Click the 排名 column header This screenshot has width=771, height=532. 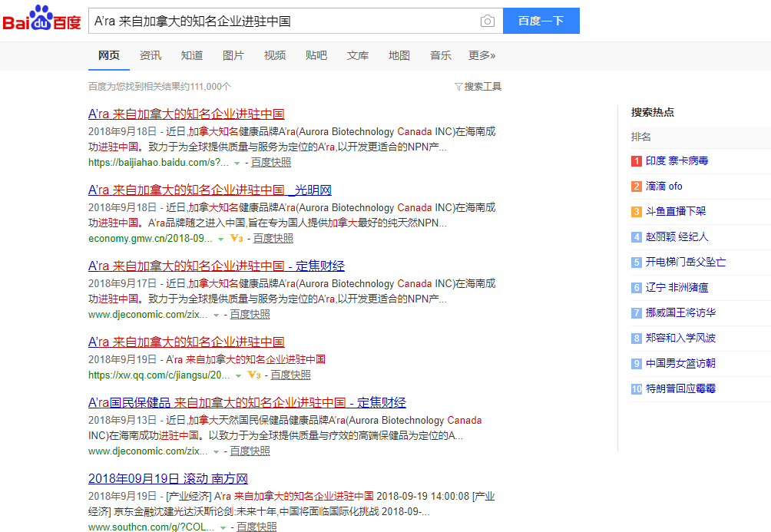coord(640,137)
